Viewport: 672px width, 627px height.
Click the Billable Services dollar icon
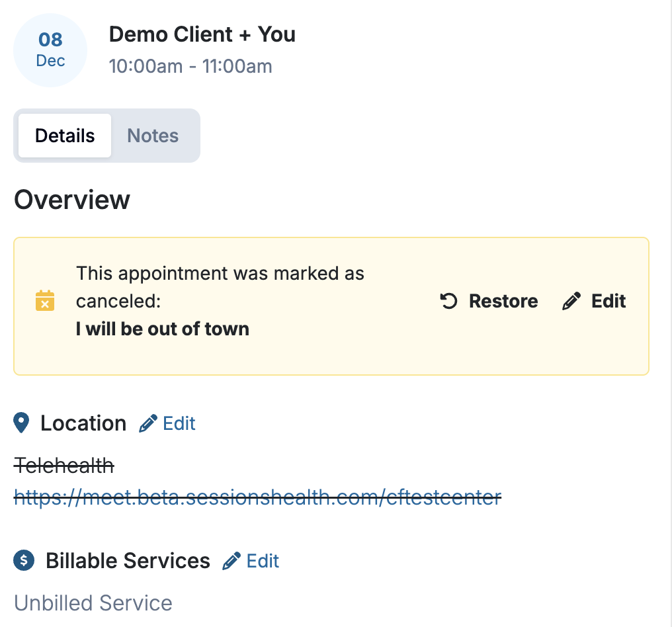[24, 561]
